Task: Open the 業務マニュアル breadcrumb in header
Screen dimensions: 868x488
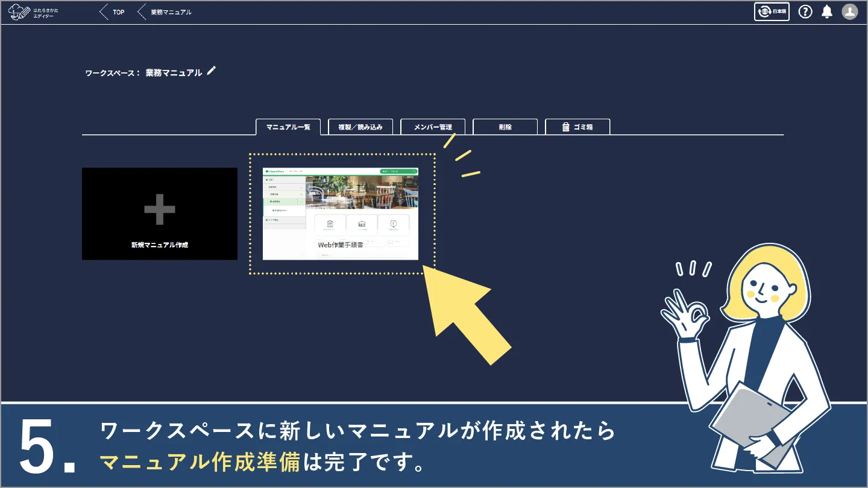Action: [171, 12]
